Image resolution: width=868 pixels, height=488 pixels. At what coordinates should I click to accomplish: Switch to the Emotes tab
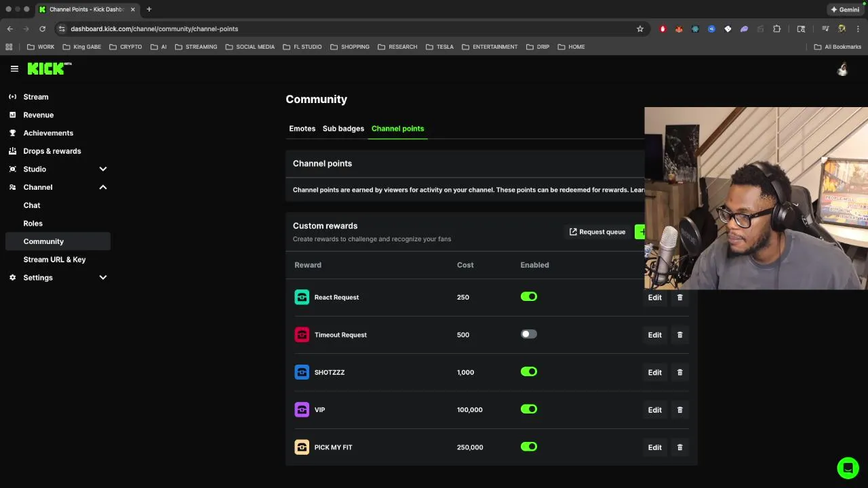pyautogui.click(x=302, y=129)
